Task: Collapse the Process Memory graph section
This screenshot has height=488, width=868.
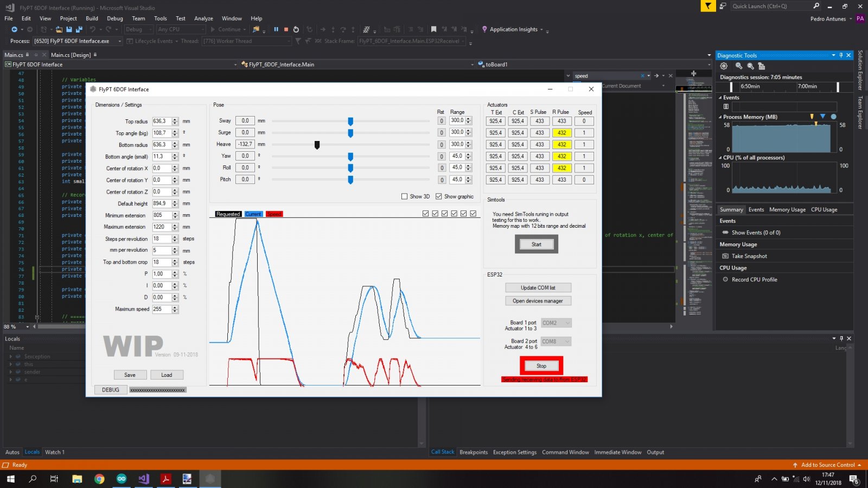Action: tap(720, 117)
